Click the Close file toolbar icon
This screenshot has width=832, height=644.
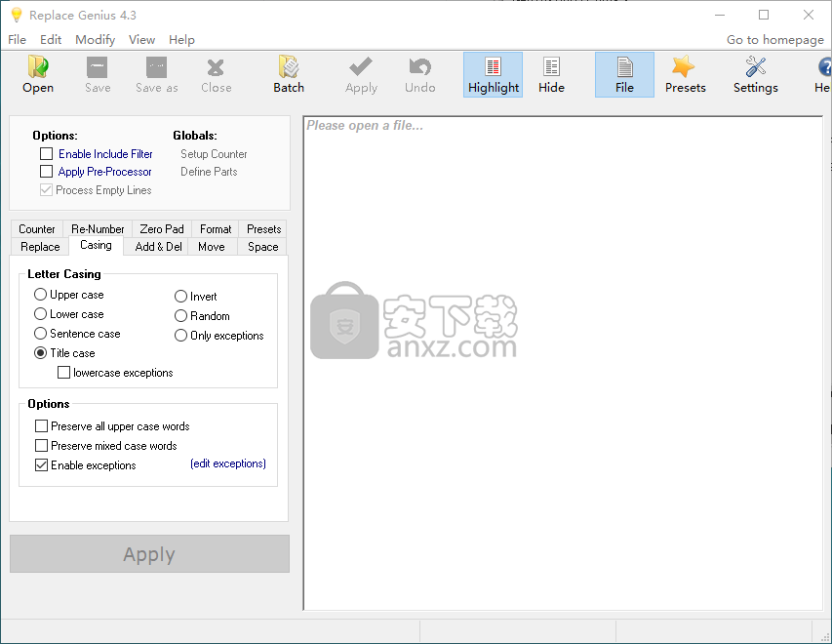coord(216,75)
